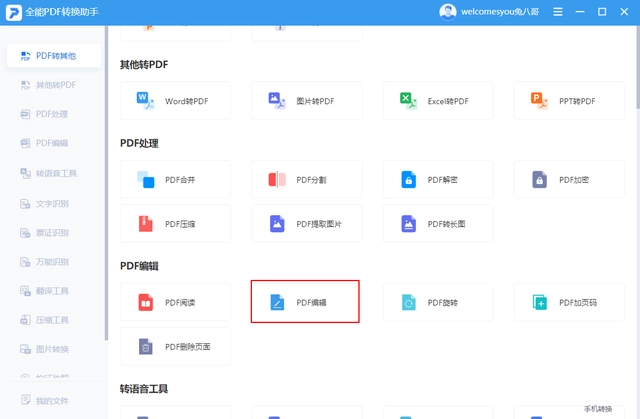
Task: Open the hamburger menu in title bar
Action: tap(558, 12)
